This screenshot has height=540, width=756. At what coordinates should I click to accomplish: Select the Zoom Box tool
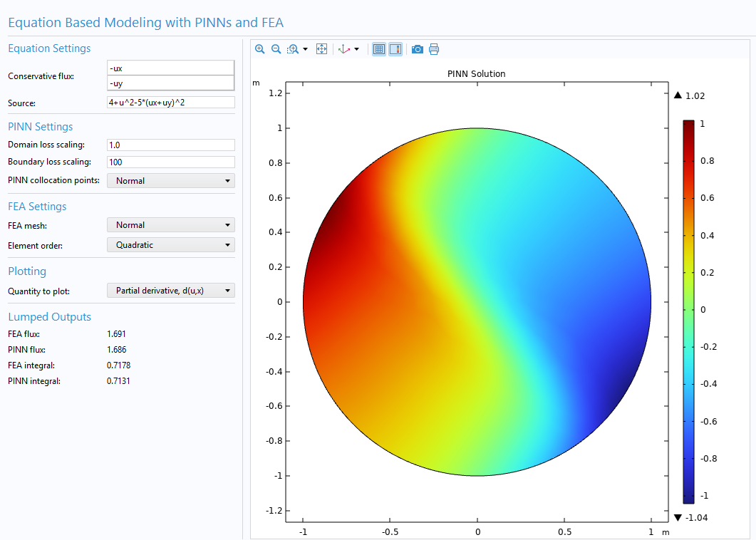tap(292, 49)
